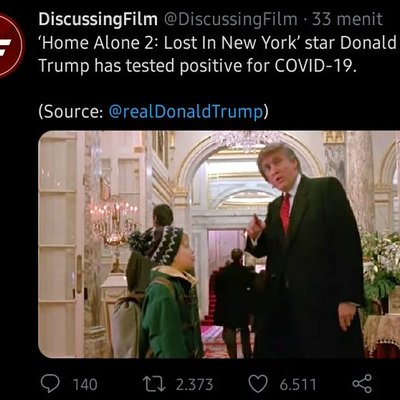Open the 33 menit timestamp
This screenshot has height=400, width=400.
pyautogui.click(x=347, y=19)
